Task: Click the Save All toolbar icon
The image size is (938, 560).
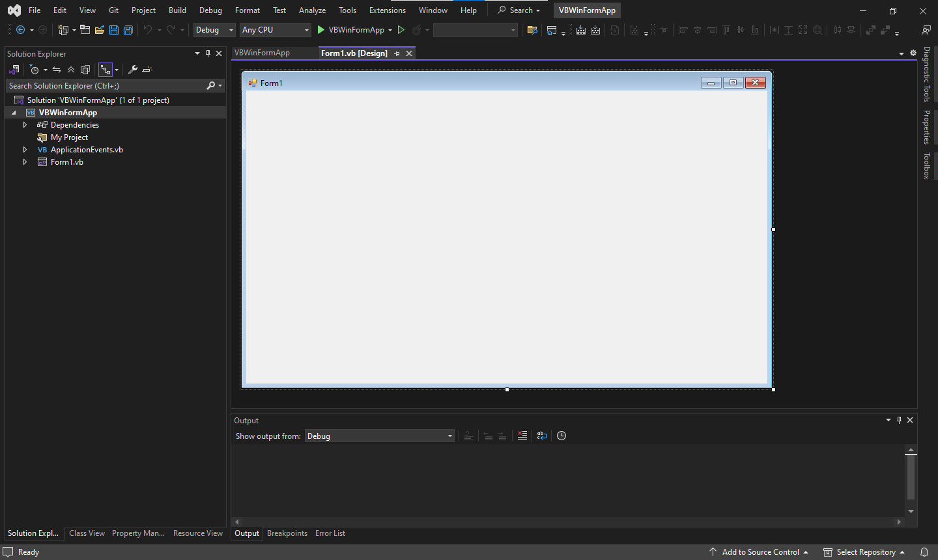Action: coord(128,30)
